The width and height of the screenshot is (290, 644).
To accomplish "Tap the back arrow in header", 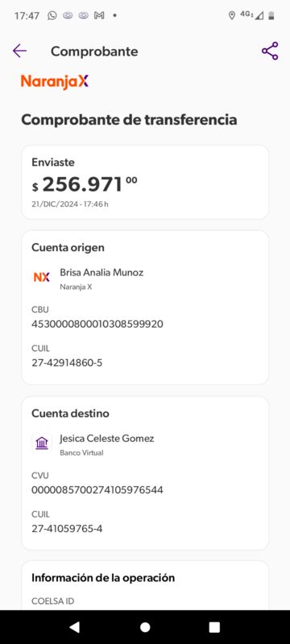I will [x=19, y=51].
